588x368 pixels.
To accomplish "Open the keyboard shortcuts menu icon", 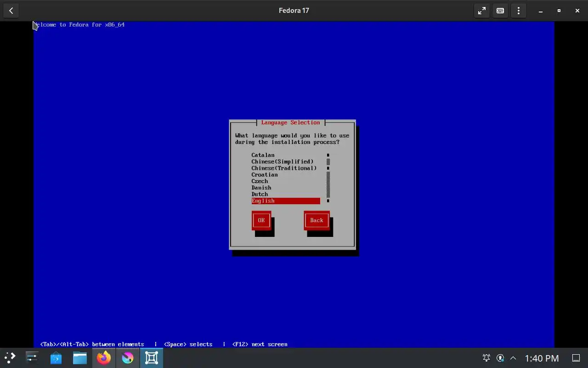I will point(500,11).
